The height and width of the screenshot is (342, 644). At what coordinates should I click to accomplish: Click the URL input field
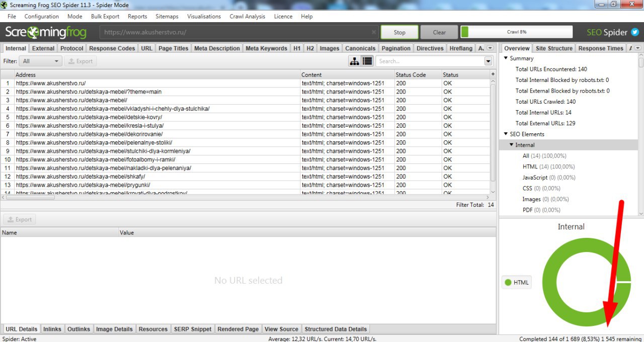pos(239,32)
